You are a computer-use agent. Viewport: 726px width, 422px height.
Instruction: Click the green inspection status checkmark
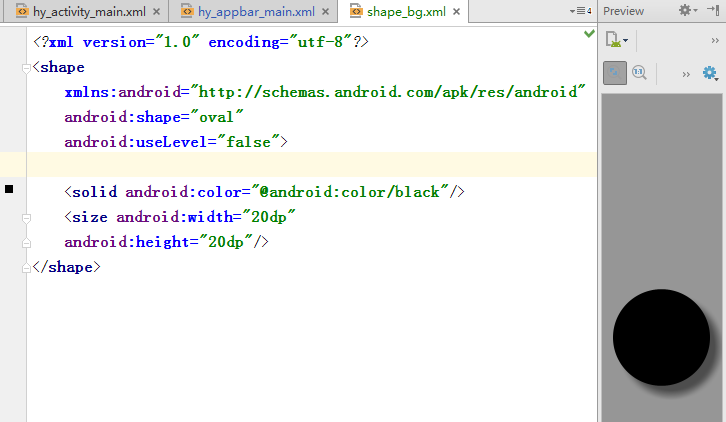pyautogui.click(x=589, y=33)
